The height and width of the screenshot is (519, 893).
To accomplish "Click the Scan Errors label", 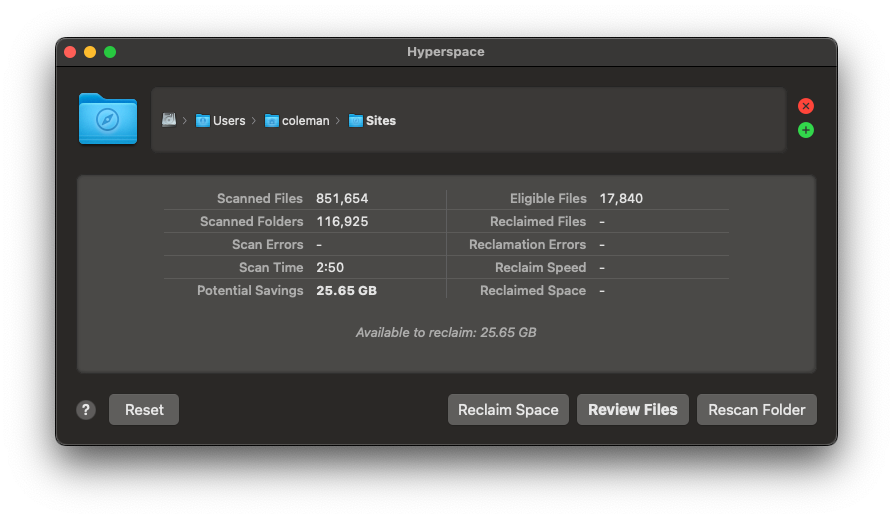I will coord(267,244).
